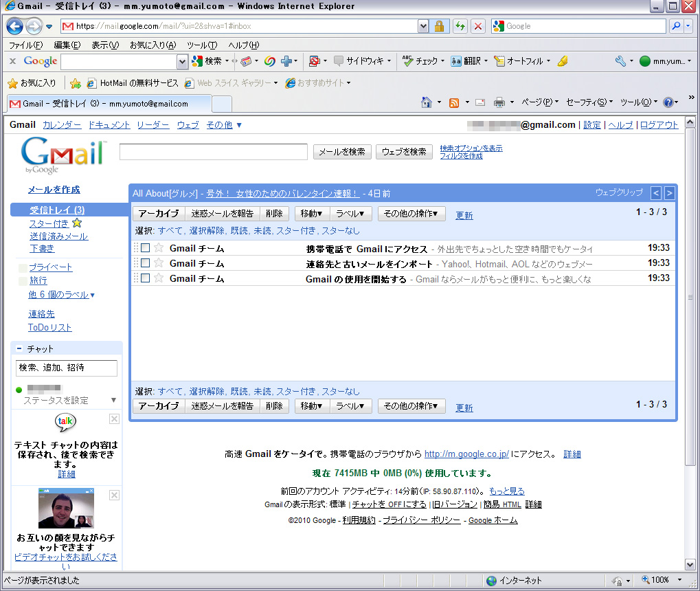Click the popup blocker icon on Google Toolbar

(315, 61)
